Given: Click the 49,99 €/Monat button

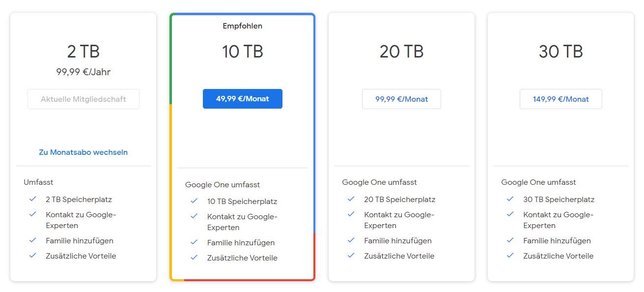Looking at the screenshot, I should pyautogui.click(x=242, y=99).
